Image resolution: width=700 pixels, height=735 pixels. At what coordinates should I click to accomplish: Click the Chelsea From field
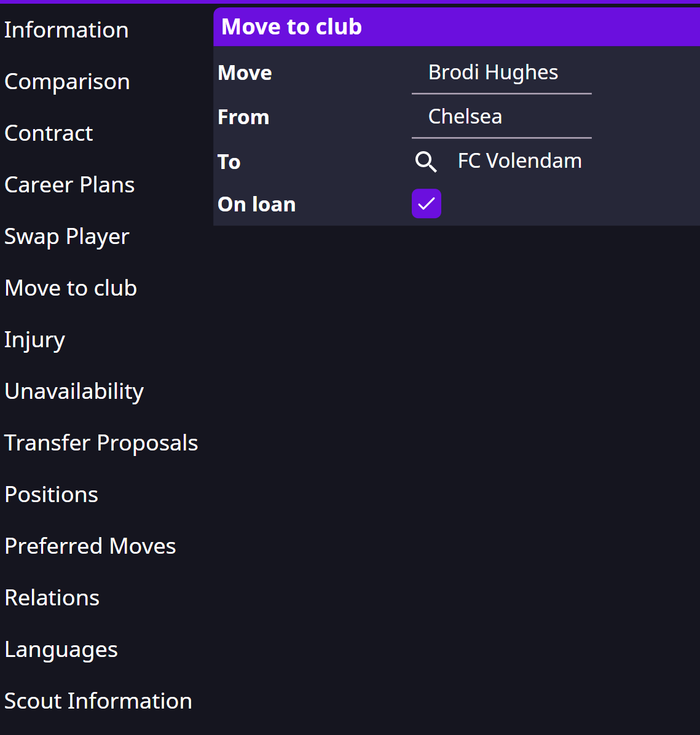tap(501, 117)
